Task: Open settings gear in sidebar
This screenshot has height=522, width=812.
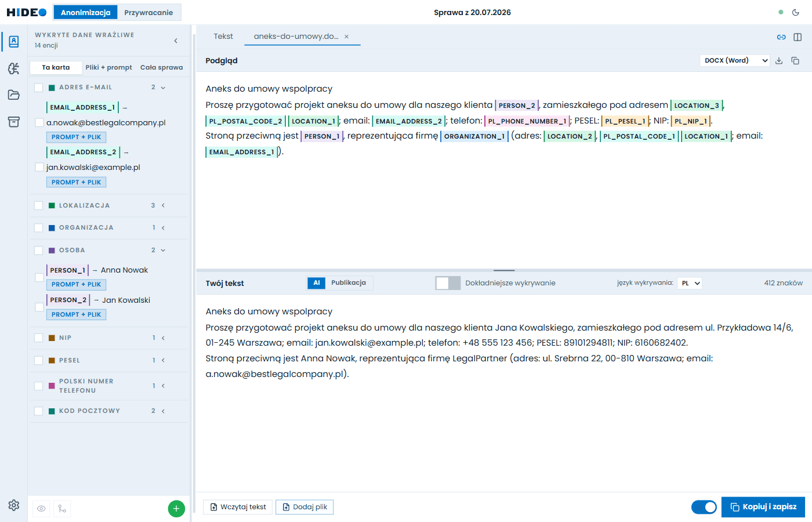Action: coord(14,505)
